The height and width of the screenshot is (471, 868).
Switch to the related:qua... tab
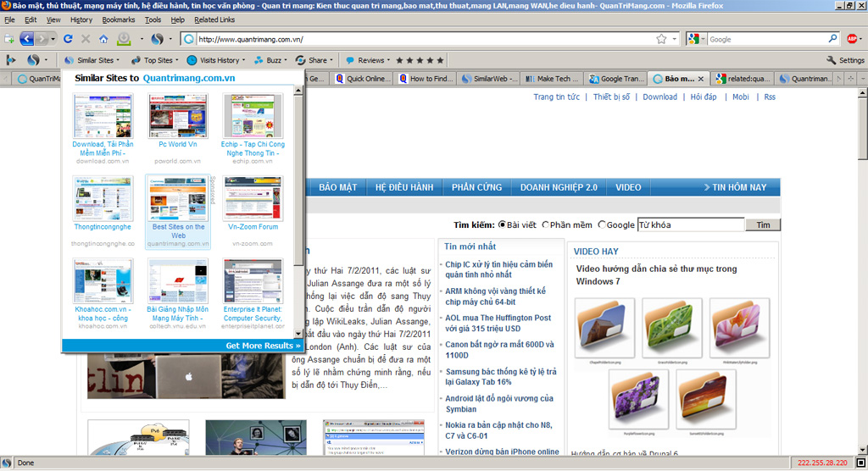tap(743, 79)
